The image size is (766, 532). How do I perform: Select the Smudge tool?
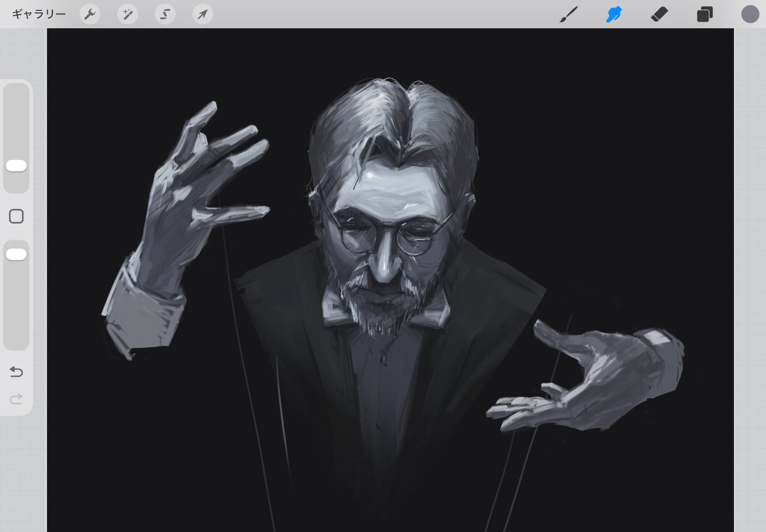[x=614, y=14]
